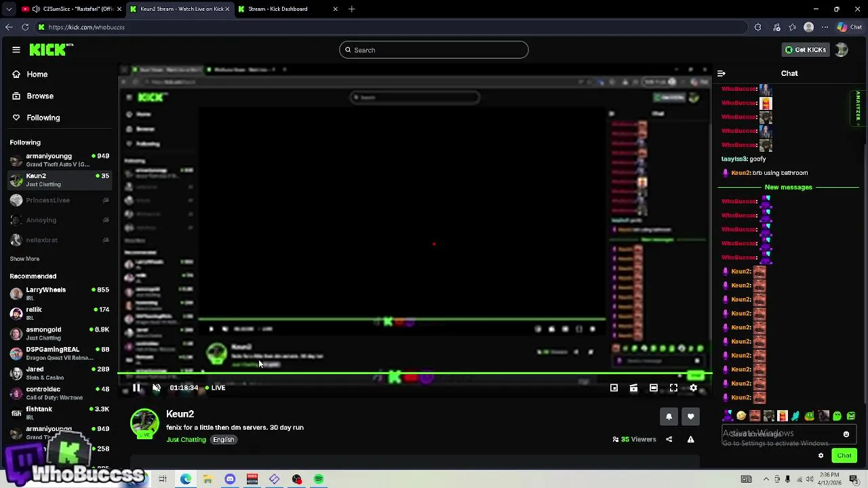Toggle theater mode in player

pos(653,388)
